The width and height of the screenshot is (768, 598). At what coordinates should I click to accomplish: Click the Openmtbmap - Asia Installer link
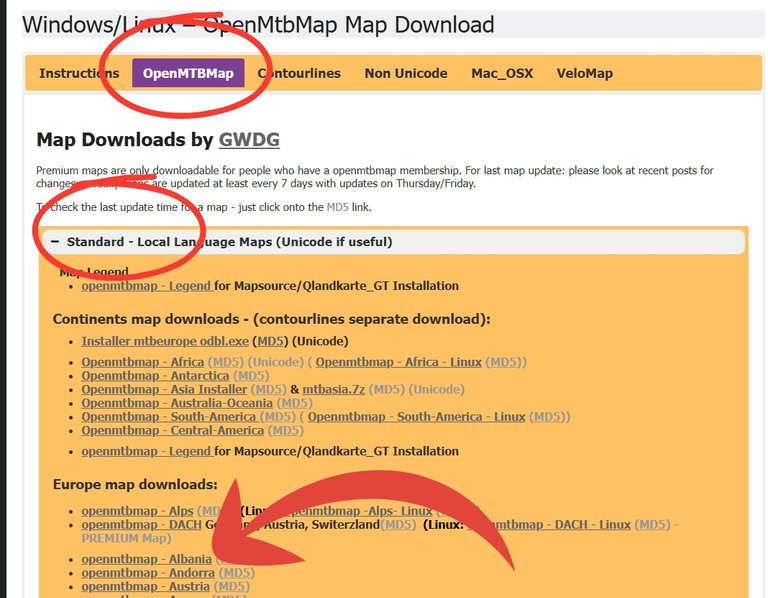click(164, 389)
